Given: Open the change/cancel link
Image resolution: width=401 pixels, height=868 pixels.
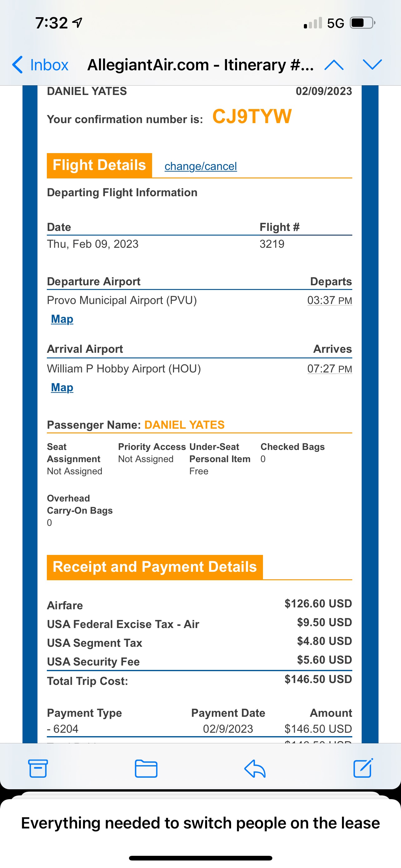Looking at the screenshot, I should click(200, 166).
